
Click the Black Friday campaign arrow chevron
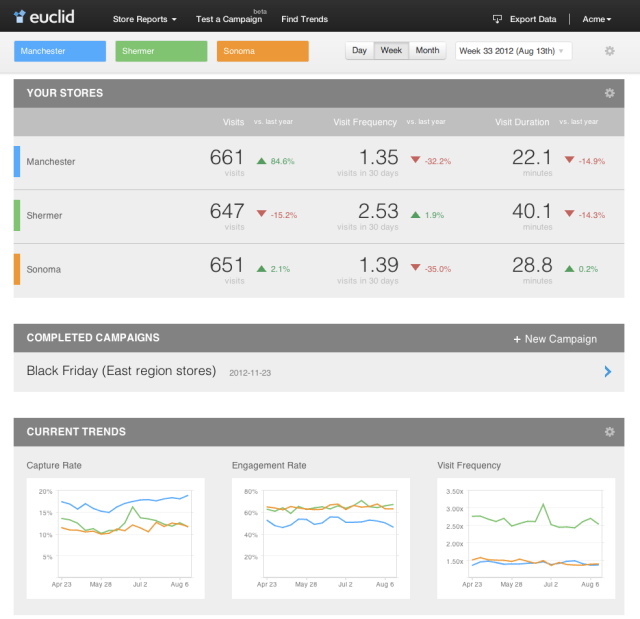point(607,371)
